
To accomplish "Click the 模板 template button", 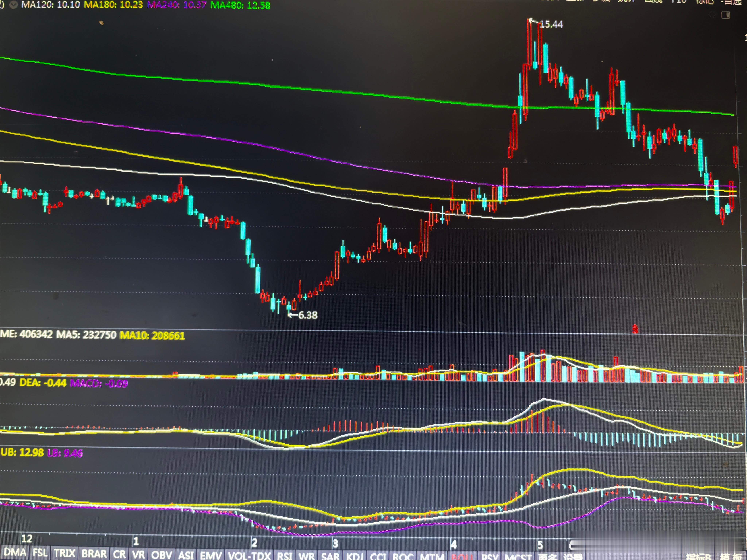I will [731, 557].
